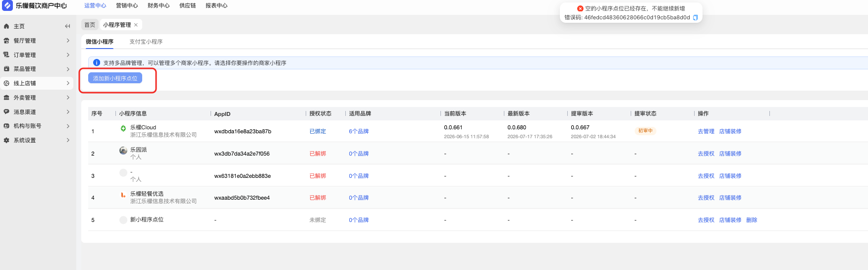868x270 pixels.
Task: Select the 微信小程序 tab
Action: [x=100, y=42]
